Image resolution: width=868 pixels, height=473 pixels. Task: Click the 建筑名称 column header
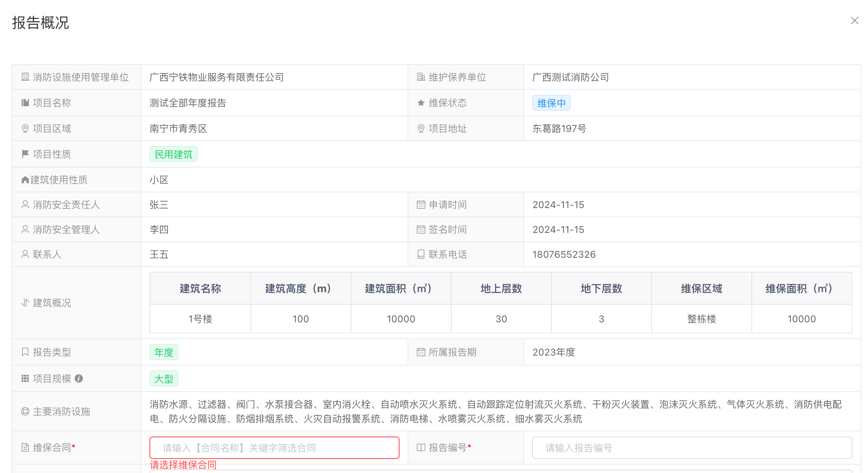[x=200, y=288]
